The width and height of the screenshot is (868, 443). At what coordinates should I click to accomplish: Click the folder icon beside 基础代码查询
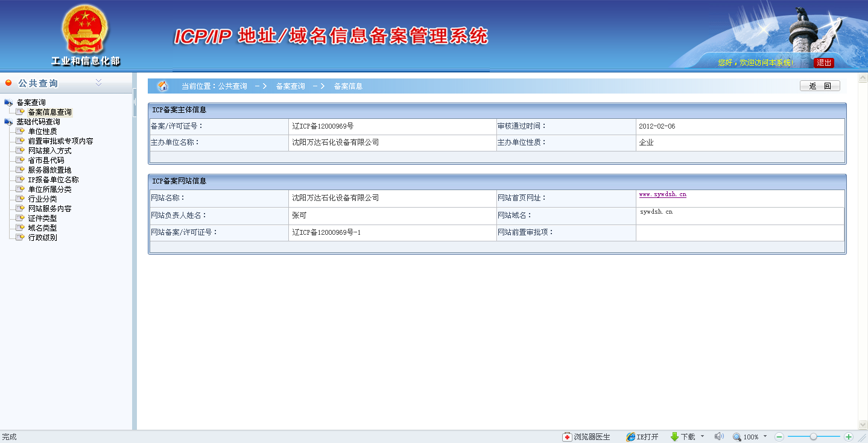(x=8, y=122)
